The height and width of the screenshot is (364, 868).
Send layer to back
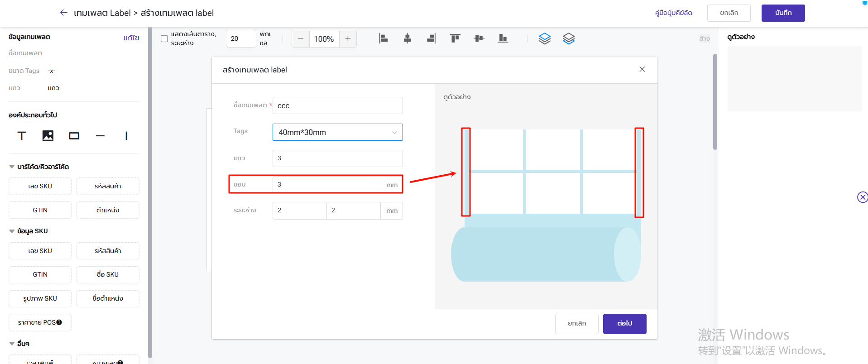(x=569, y=38)
